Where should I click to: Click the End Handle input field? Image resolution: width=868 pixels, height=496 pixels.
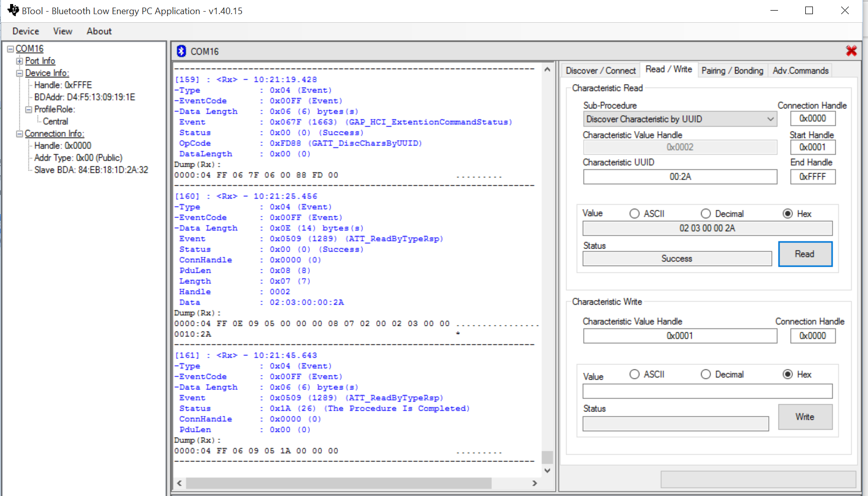[x=813, y=177]
